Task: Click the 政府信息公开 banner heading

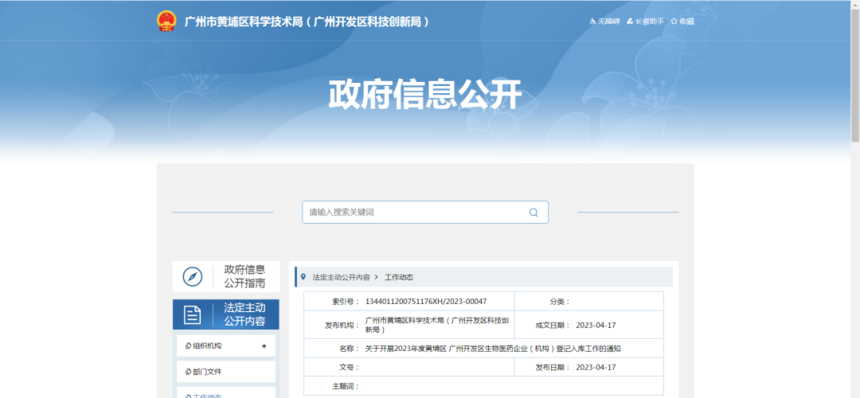Action: (x=425, y=94)
